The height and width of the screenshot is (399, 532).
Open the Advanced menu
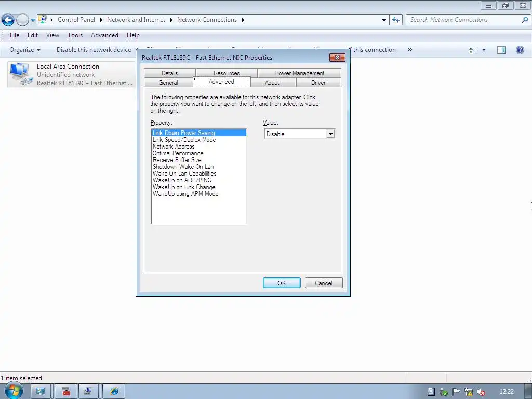click(104, 35)
